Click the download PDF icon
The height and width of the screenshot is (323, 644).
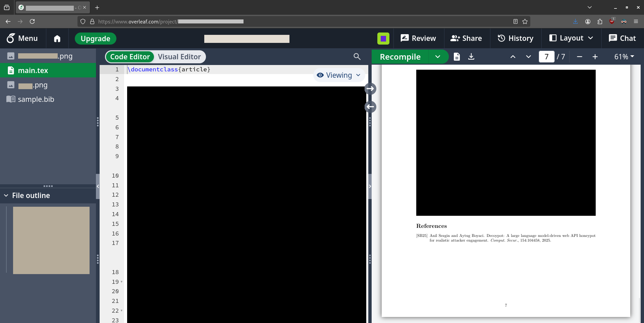(x=471, y=57)
